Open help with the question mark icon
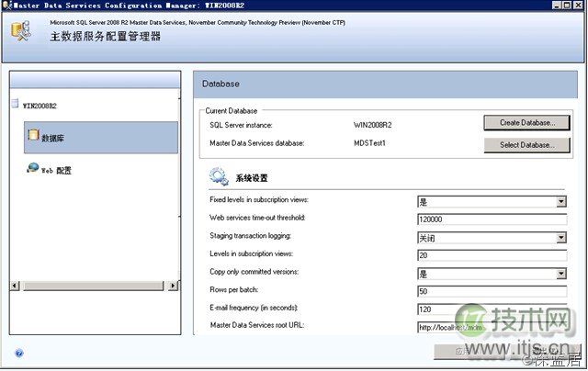 (19, 353)
